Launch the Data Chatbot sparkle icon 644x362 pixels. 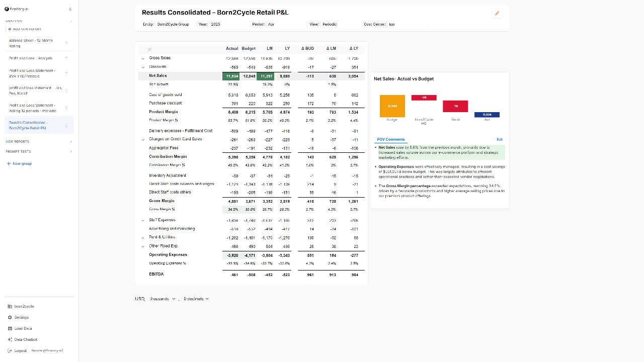[x=10, y=339]
